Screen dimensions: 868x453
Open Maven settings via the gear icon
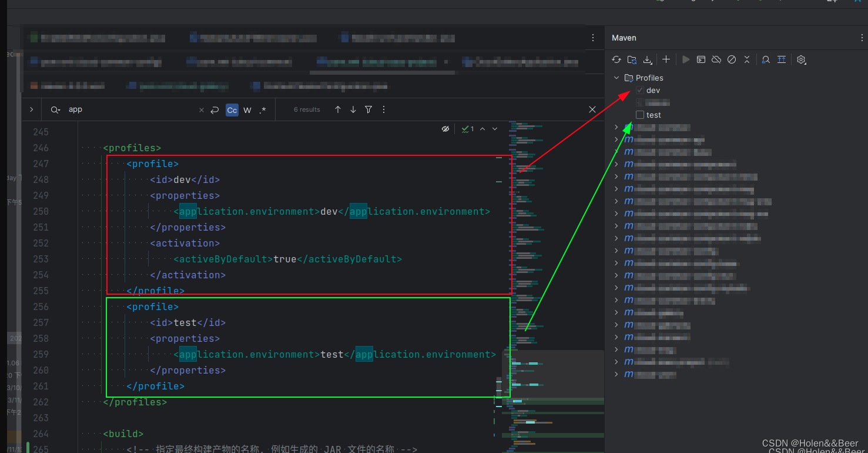(x=801, y=59)
